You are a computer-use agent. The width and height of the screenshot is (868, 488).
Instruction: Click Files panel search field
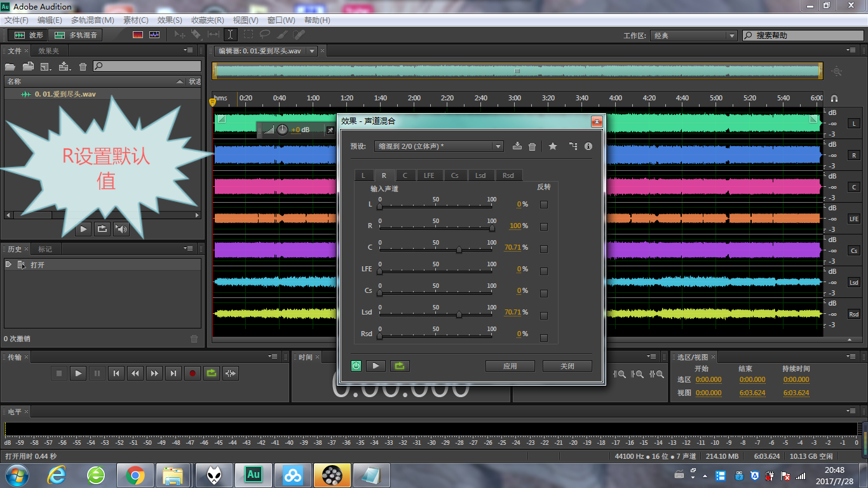pyautogui.click(x=147, y=66)
